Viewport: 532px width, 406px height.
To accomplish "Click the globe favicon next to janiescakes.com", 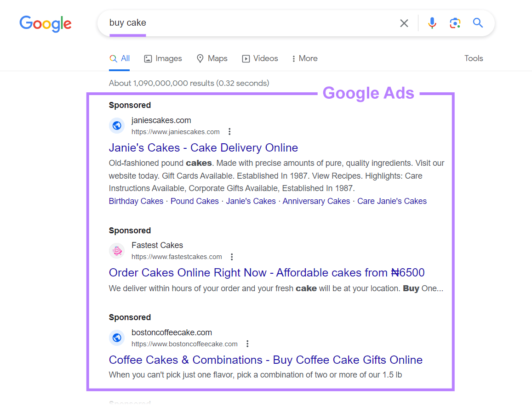I will tap(117, 125).
